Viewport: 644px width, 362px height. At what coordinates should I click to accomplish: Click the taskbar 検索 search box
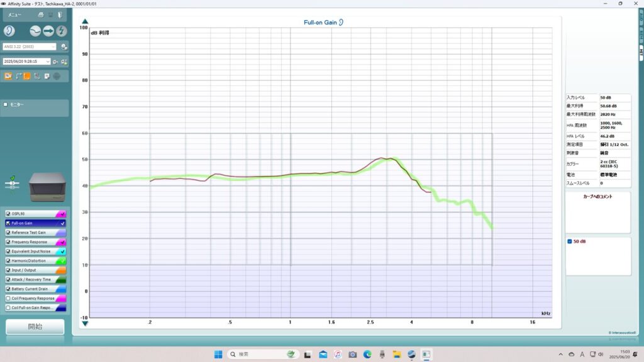pyautogui.click(x=263, y=354)
